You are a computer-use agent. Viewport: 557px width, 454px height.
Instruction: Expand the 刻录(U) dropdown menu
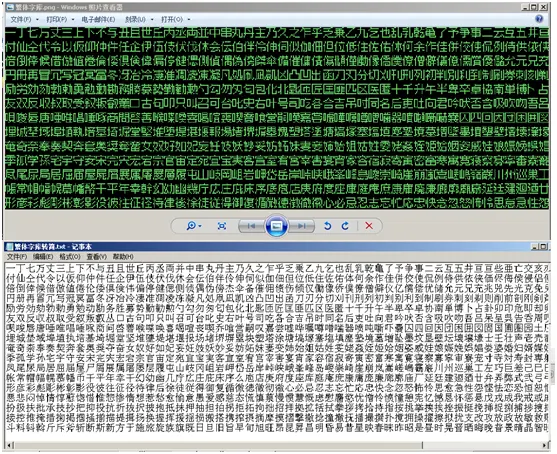(x=139, y=19)
